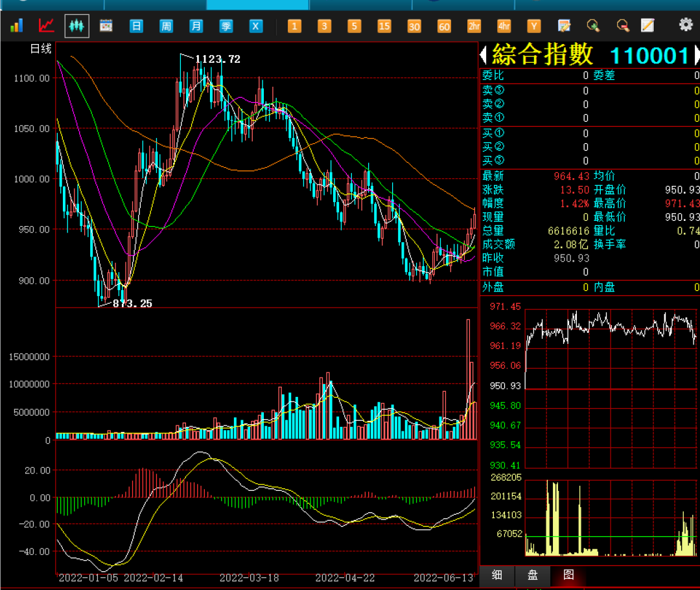This screenshot has width=700, height=590.
Task: Click the intraday volume 268205 label
Action: (506, 477)
